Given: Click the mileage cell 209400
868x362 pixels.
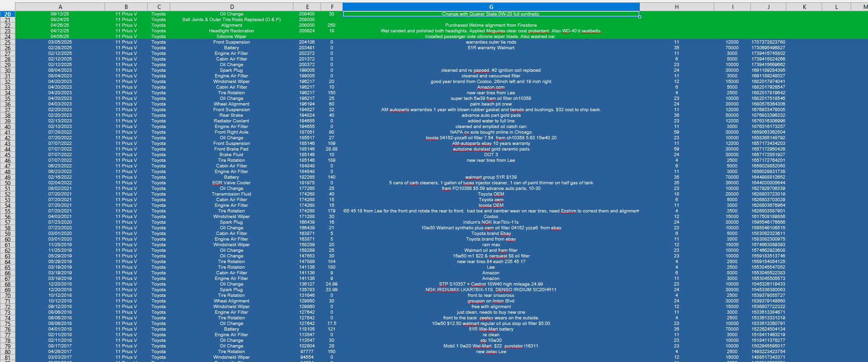Looking at the screenshot, I should tap(307, 14).
